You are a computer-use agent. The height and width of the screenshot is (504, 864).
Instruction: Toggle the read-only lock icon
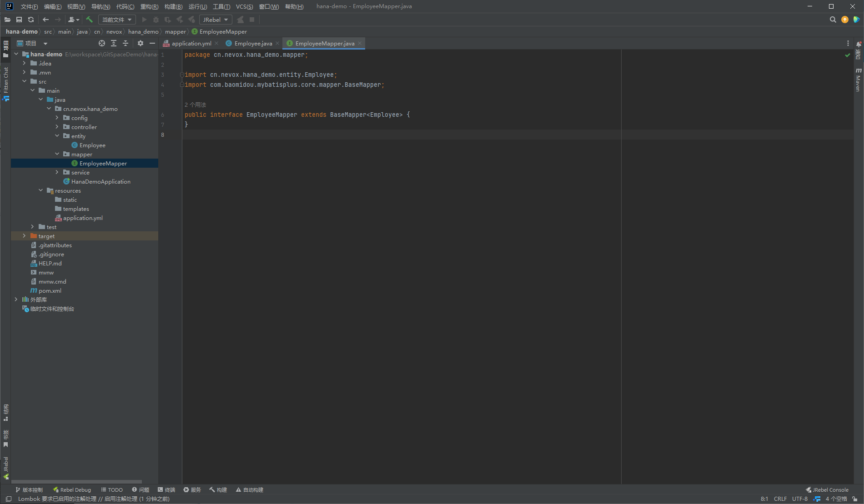(x=855, y=499)
